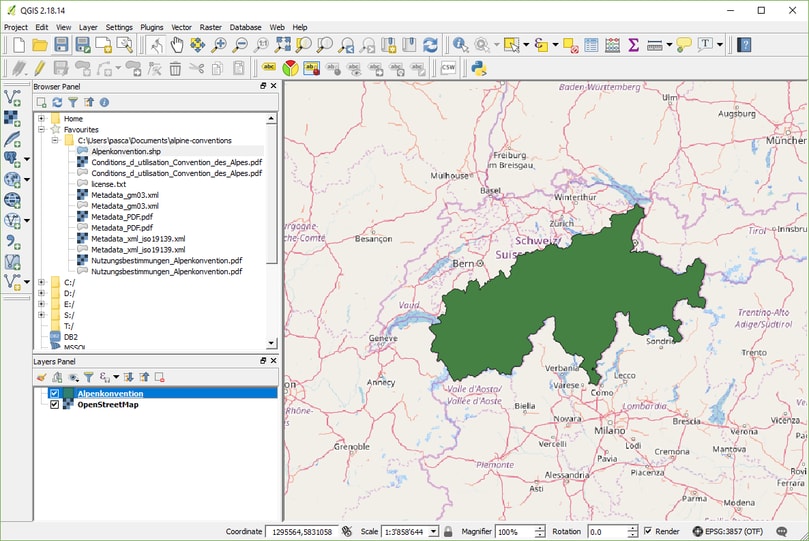Click the Refresh map icon

(x=430, y=45)
